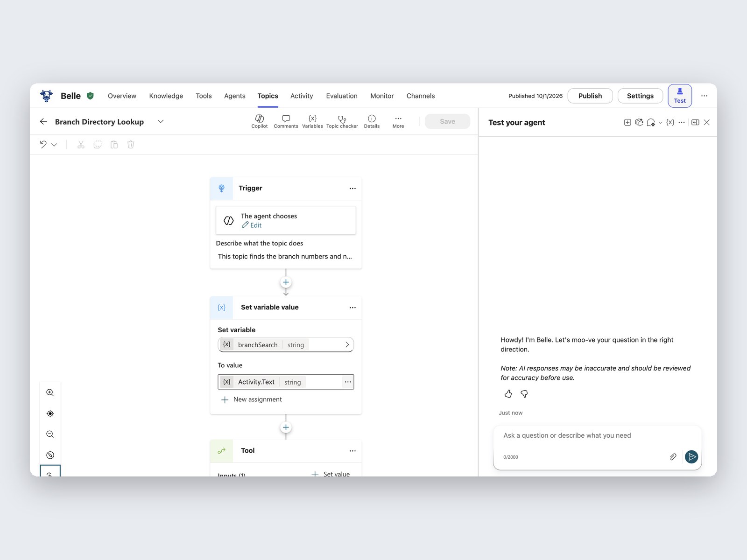Open options for the Activity.Text value
Screen dimensions: 747x560
(348, 382)
